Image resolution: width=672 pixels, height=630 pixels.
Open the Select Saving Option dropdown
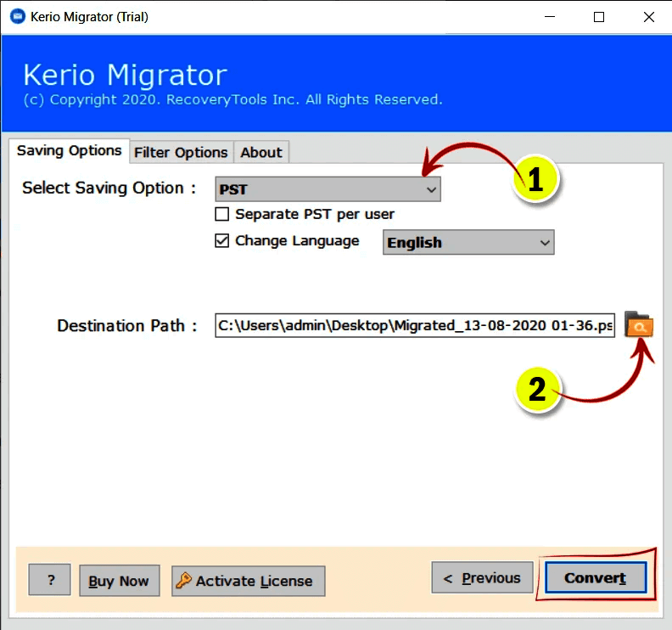328,189
